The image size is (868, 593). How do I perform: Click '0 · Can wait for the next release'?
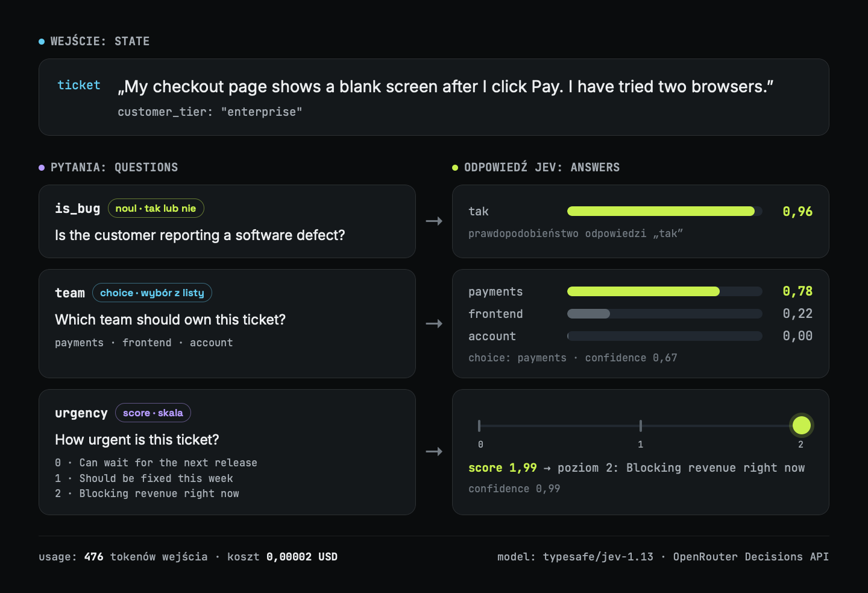coord(156,463)
